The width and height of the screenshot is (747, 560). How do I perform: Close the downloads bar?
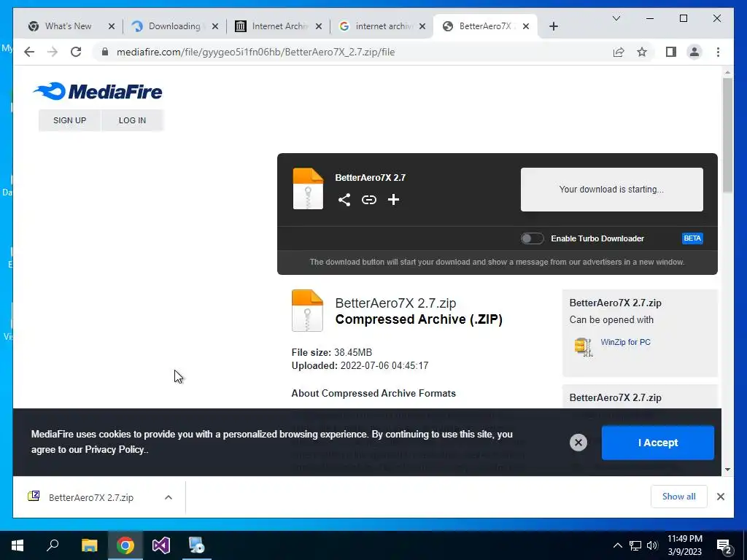tap(720, 497)
